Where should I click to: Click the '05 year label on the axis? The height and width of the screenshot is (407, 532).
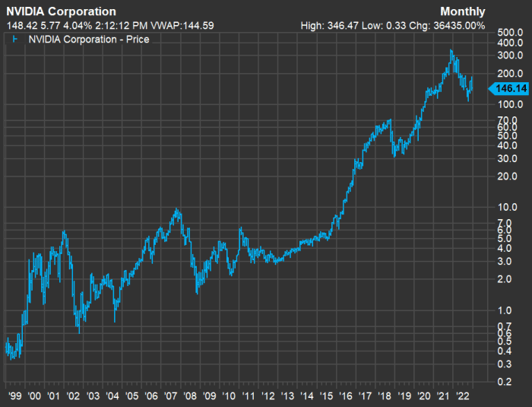pyautogui.click(x=131, y=396)
